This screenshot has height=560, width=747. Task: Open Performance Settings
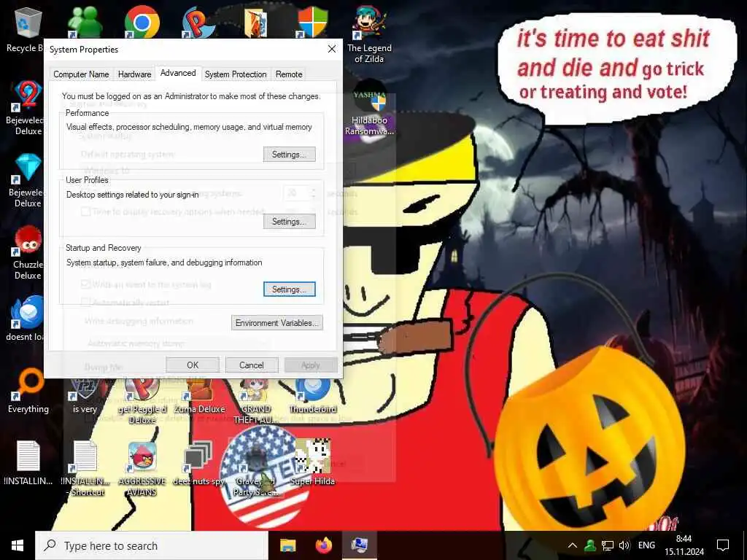click(x=289, y=155)
